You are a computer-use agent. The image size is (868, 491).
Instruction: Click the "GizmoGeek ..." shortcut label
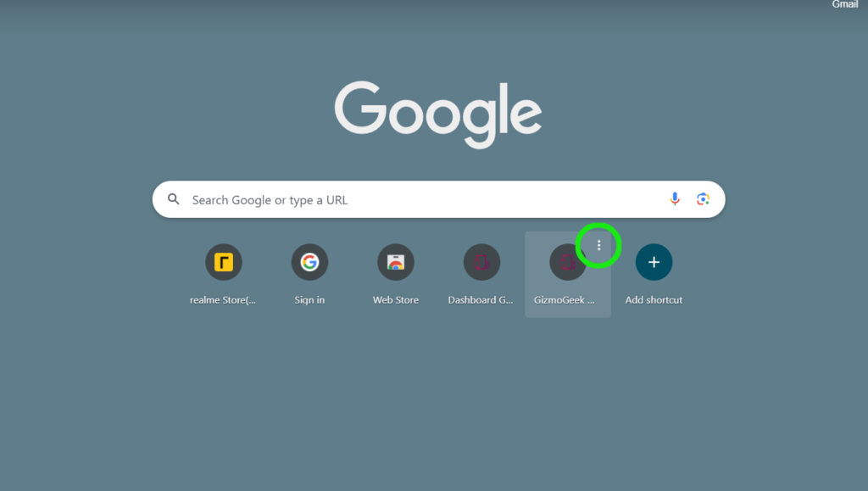tap(564, 300)
